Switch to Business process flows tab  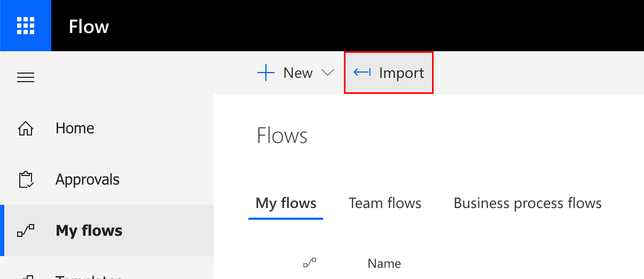pyautogui.click(x=528, y=203)
